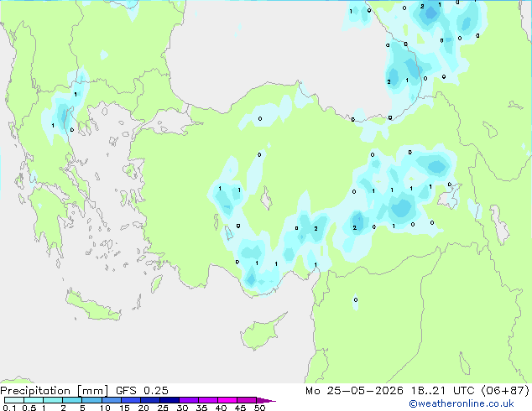Screen dimensions: 532x411
Task: Pick the 40–45 mm magenta legend swatch
Action: tap(227, 400)
